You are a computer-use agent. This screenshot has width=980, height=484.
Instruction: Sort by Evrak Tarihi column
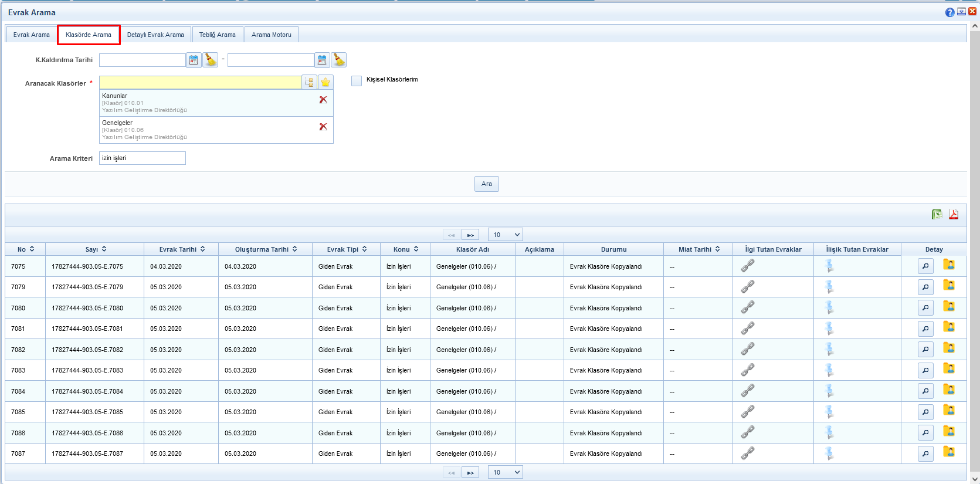182,249
